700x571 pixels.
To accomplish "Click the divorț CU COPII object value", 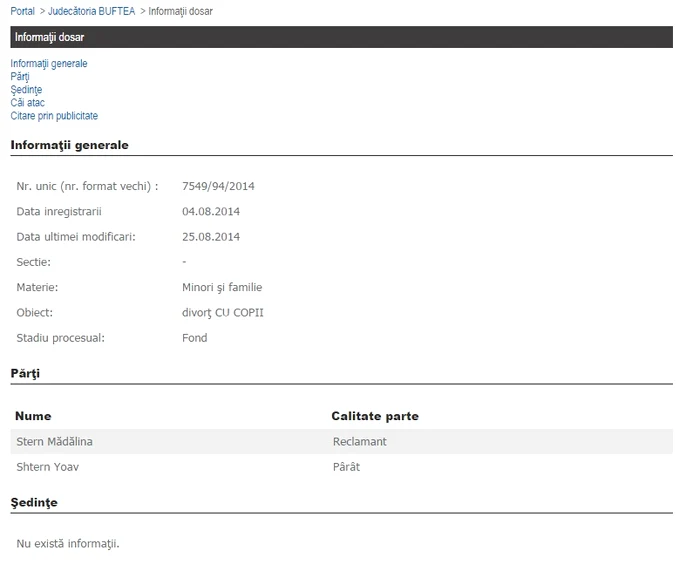I will click(223, 313).
